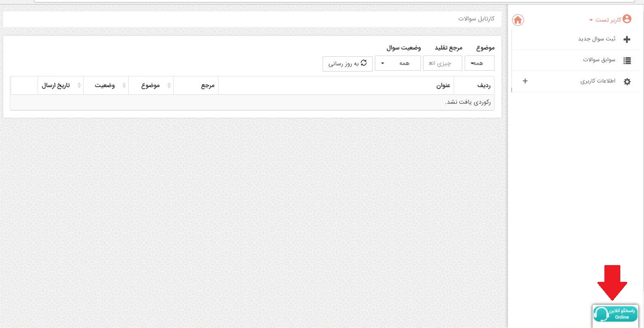Screen dimensions: 644x328
Task: Click sort arrows on تاریخ ارسال column
Action: [x=79, y=85]
